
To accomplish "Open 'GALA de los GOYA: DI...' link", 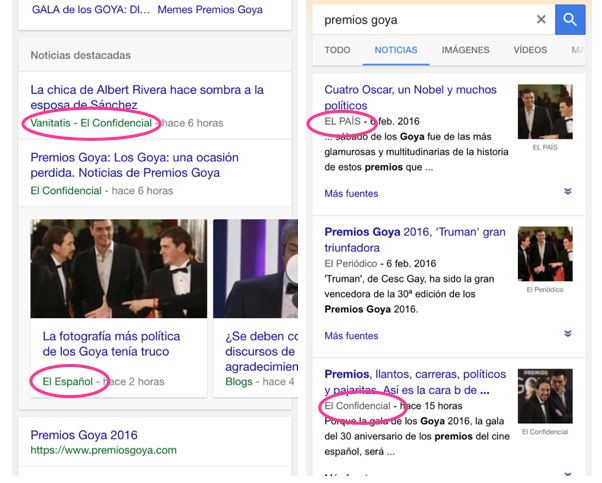I will coord(91,10).
